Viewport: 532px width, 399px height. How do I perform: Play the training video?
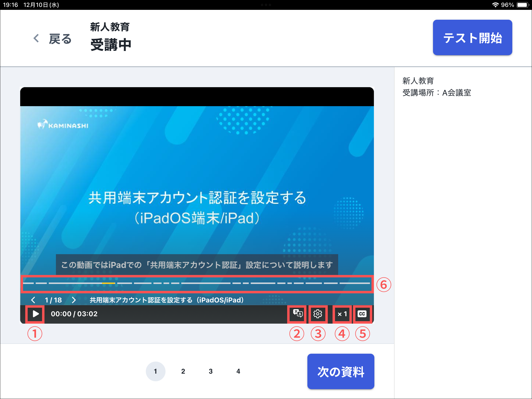click(35, 314)
